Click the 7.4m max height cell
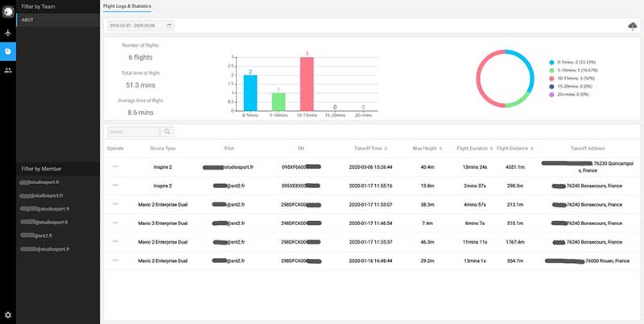This screenshot has height=324, width=644. coord(427,224)
